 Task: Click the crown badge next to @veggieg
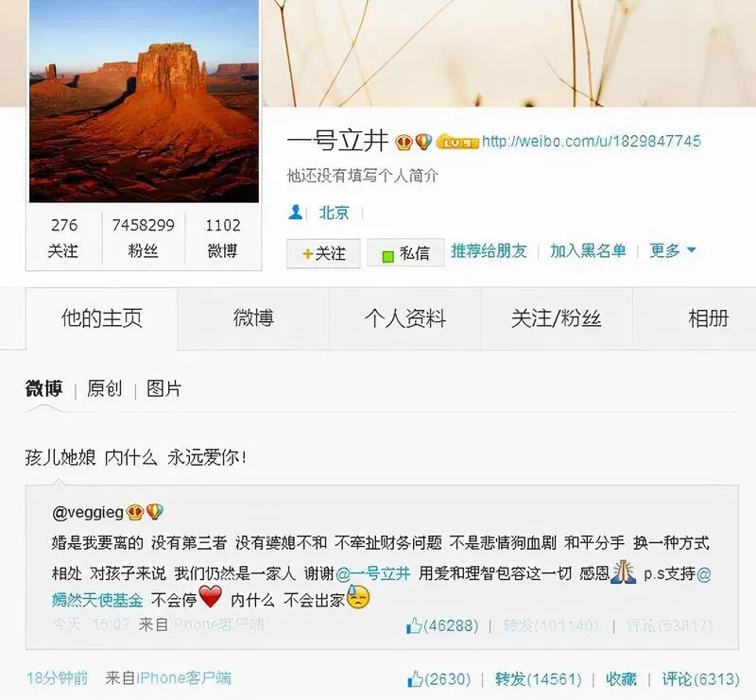point(134,512)
